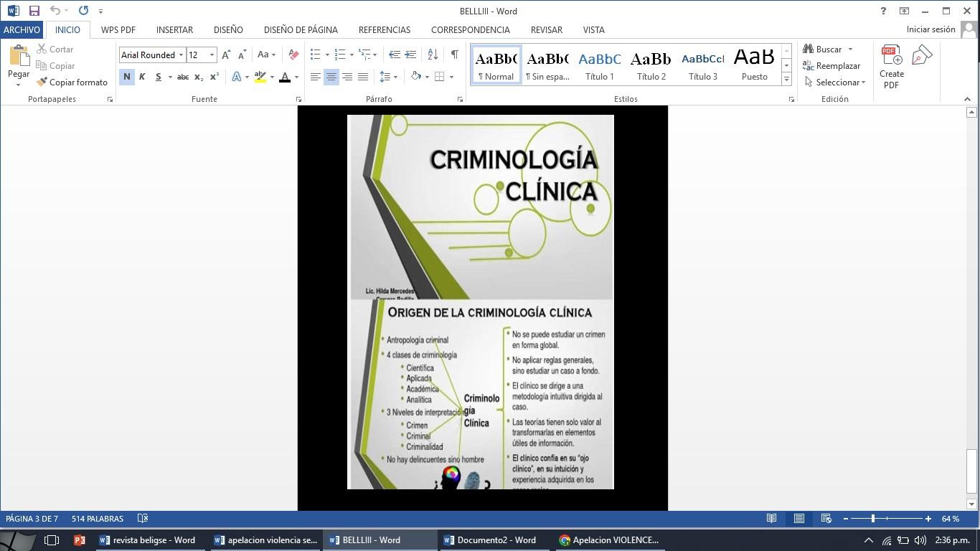Open the font size dropdown

tap(212, 55)
